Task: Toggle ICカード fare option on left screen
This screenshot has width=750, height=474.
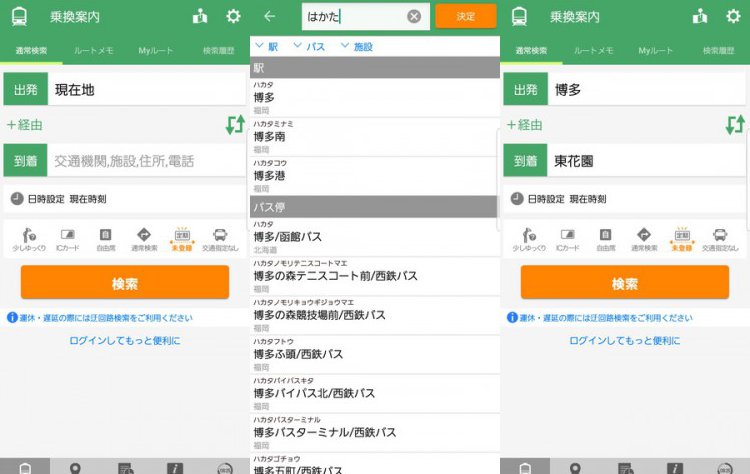Action: point(67,239)
